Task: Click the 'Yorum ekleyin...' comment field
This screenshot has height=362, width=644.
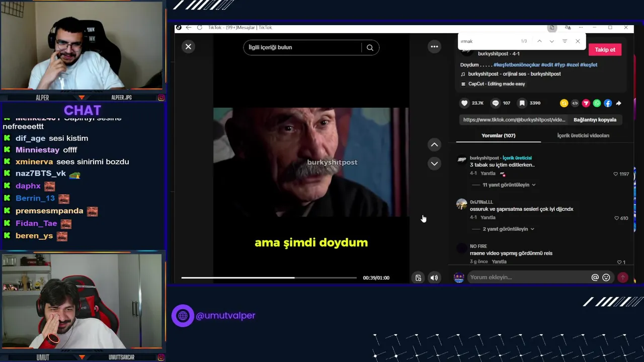Action: [528, 278]
